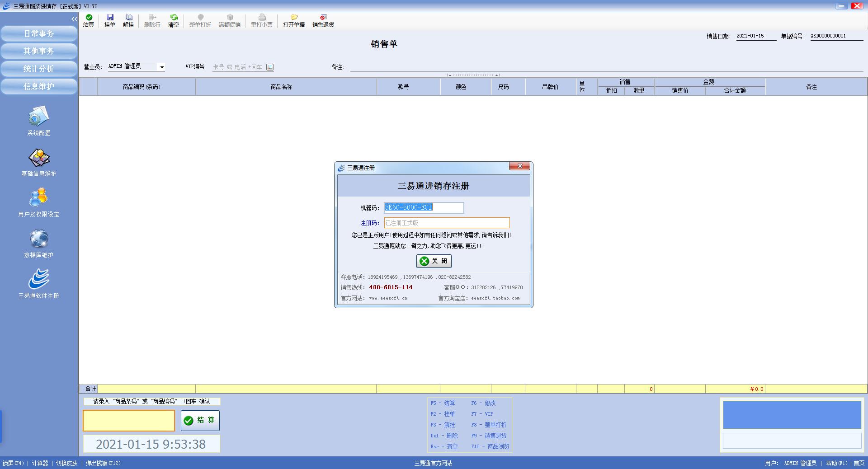
Task: Click the VIP lookup icon beside VIP编号 field
Action: click(x=270, y=67)
